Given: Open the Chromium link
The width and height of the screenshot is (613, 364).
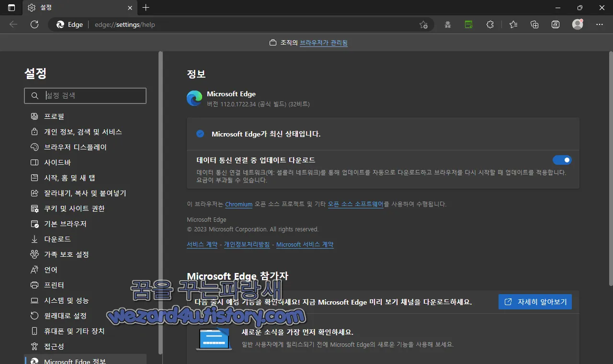Looking at the screenshot, I should click(238, 204).
